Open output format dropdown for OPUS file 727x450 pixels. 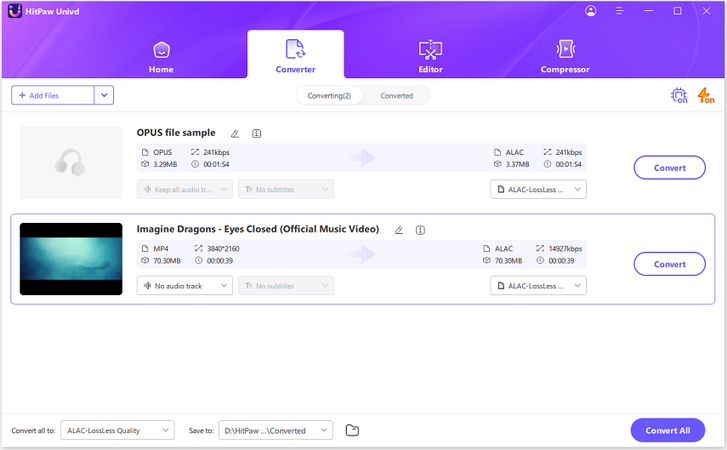pyautogui.click(x=538, y=190)
